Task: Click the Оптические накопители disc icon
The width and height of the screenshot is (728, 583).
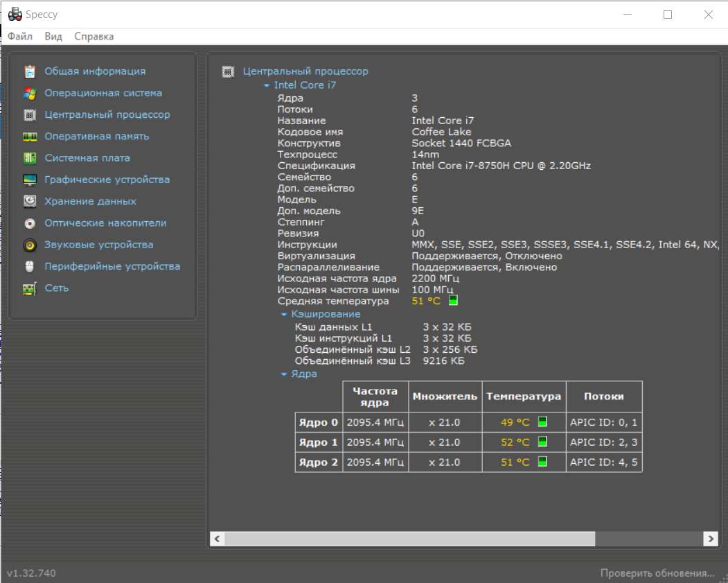Action: click(30, 223)
